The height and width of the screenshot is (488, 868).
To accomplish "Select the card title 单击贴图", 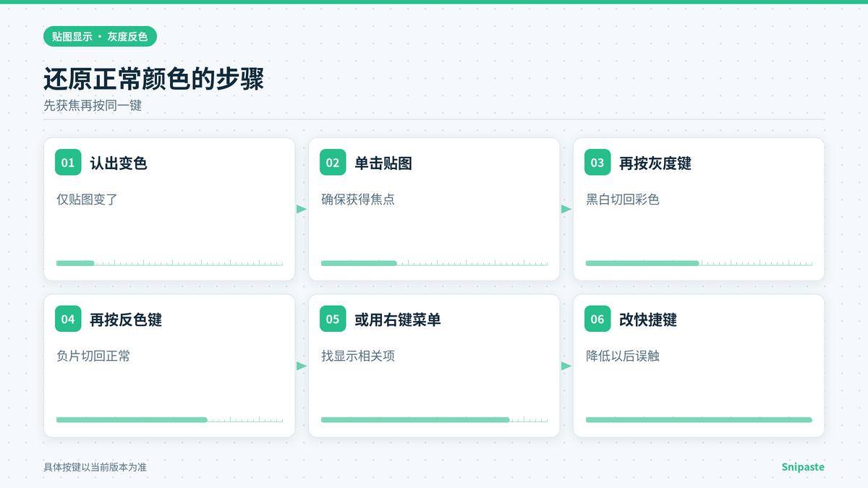I will coord(383,163).
